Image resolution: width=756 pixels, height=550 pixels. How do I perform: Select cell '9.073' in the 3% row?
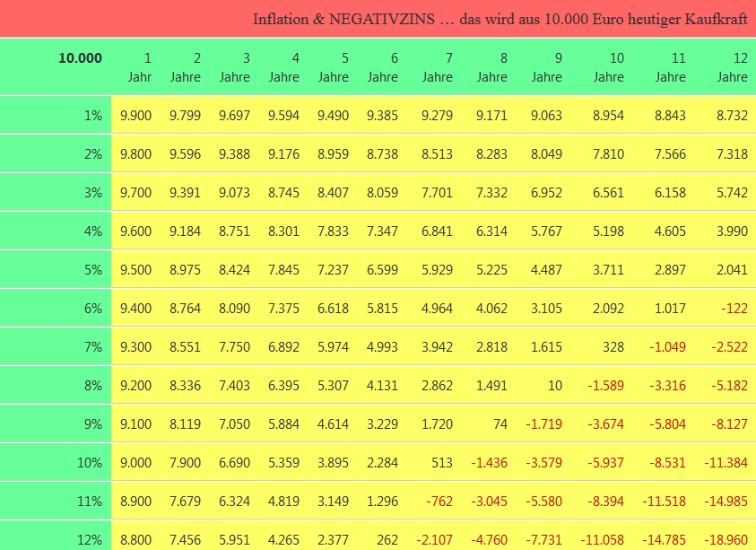tap(235, 193)
